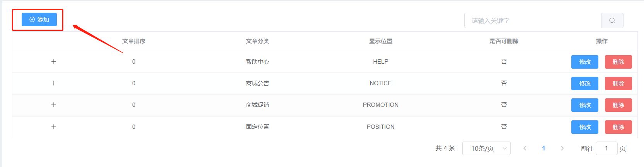
Task: Click 修改 for the PROMOTION row
Action: pyautogui.click(x=584, y=105)
